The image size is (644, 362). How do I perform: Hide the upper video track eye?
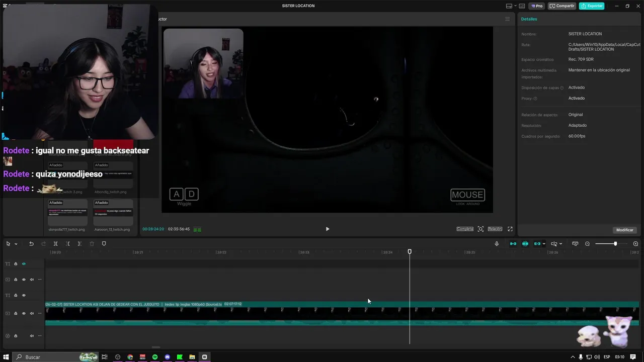24,280
